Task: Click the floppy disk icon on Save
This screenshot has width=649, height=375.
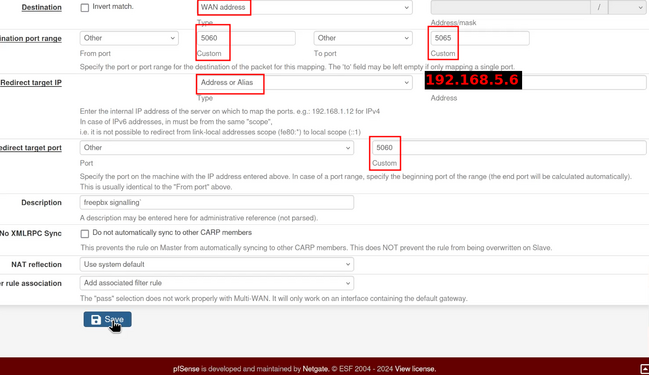Action: (x=96, y=320)
